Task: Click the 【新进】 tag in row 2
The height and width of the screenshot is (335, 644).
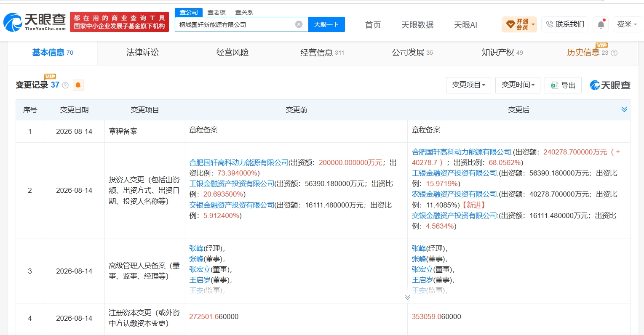Action: (474, 205)
